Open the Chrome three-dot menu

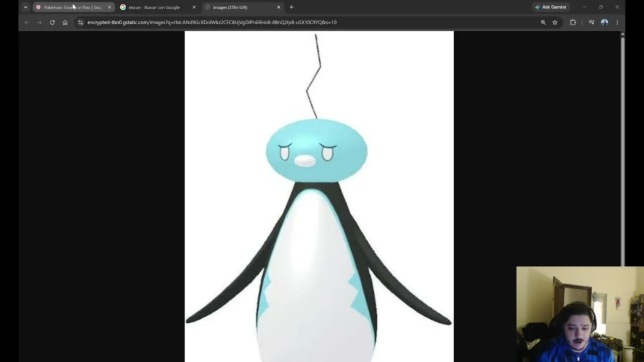pos(617,22)
